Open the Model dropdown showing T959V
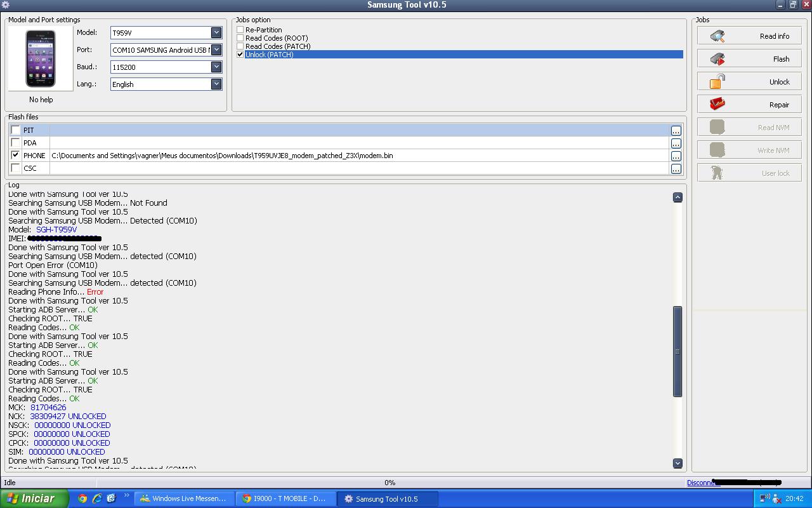 [216, 32]
